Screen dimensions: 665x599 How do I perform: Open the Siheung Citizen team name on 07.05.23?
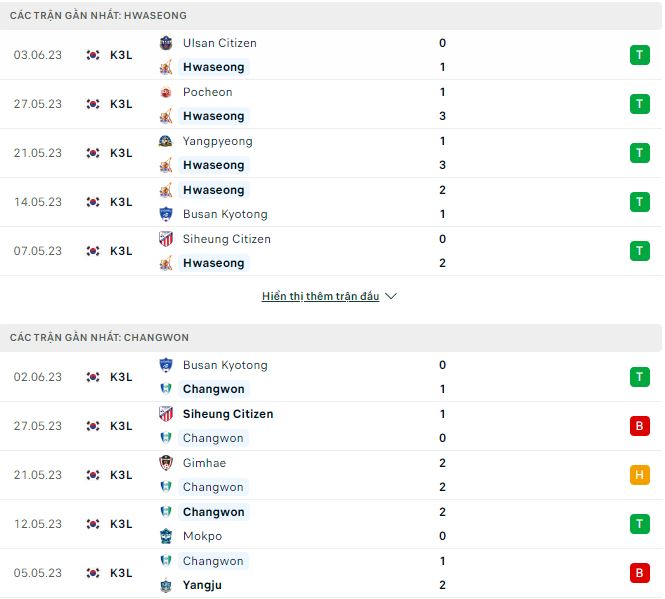(x=226, y=239)
